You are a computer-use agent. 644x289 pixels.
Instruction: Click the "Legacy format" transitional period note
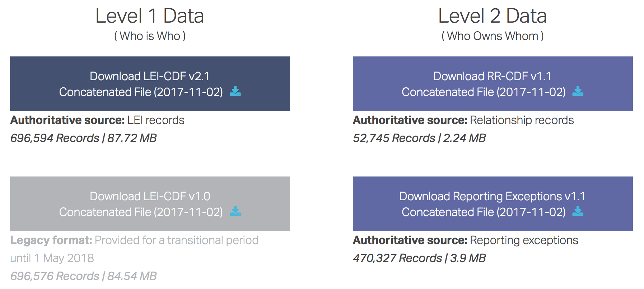(134, 249)
